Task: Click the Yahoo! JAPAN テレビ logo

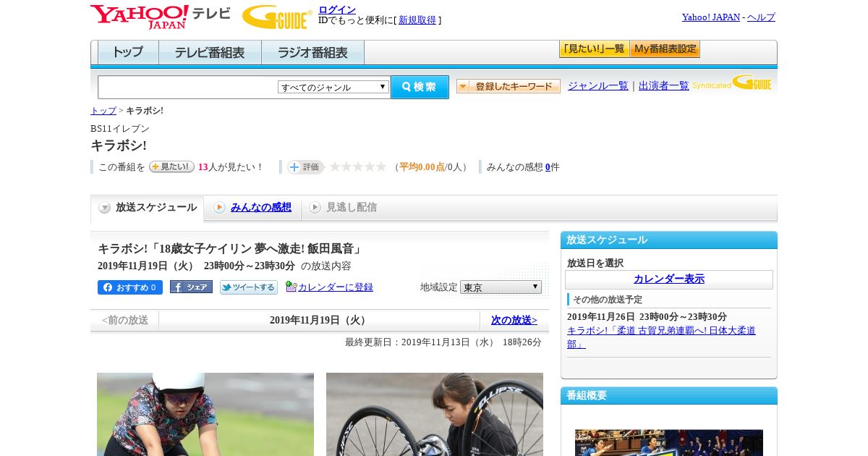Action: point(161,17)
